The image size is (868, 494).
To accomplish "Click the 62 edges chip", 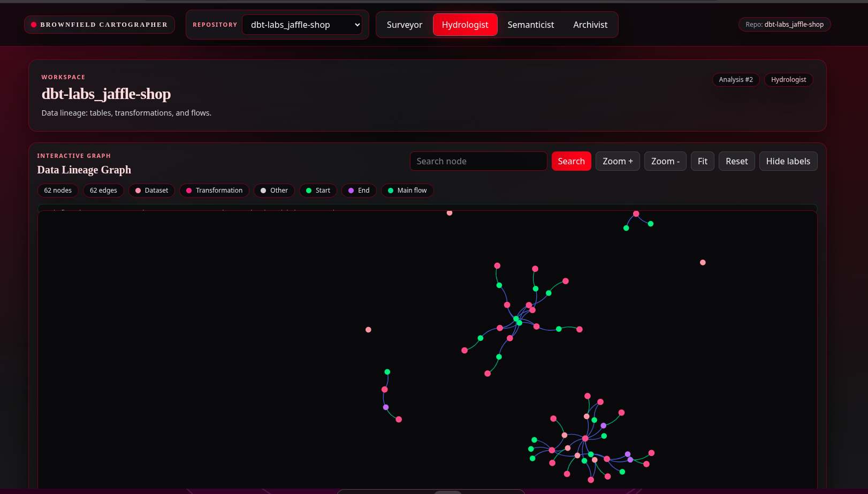I will click(x=103, y=191).
